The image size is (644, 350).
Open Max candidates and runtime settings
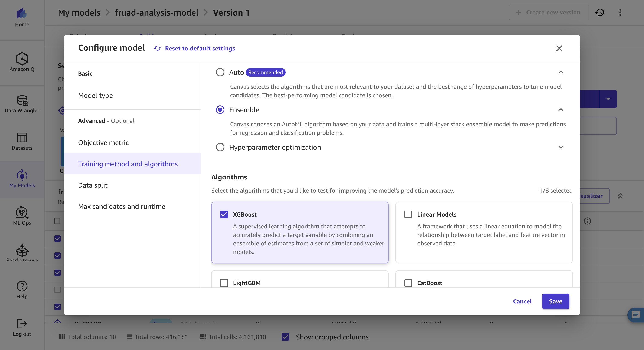(122, 206)
